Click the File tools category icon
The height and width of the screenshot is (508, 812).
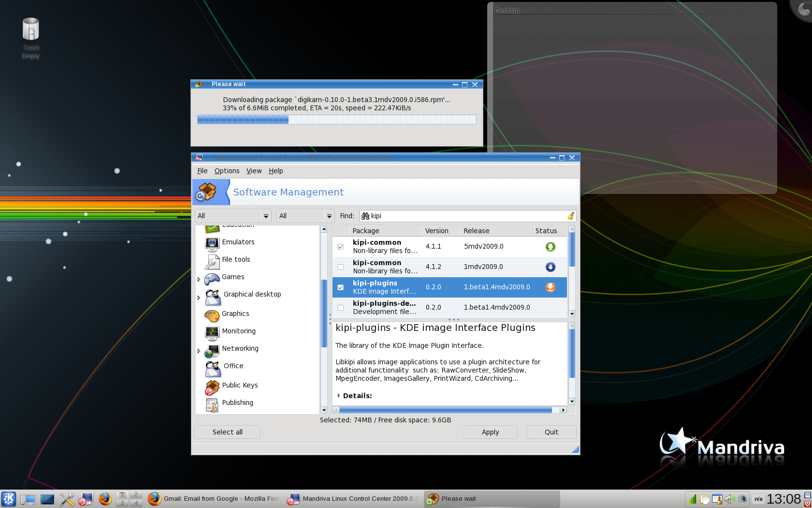[212, 261]
